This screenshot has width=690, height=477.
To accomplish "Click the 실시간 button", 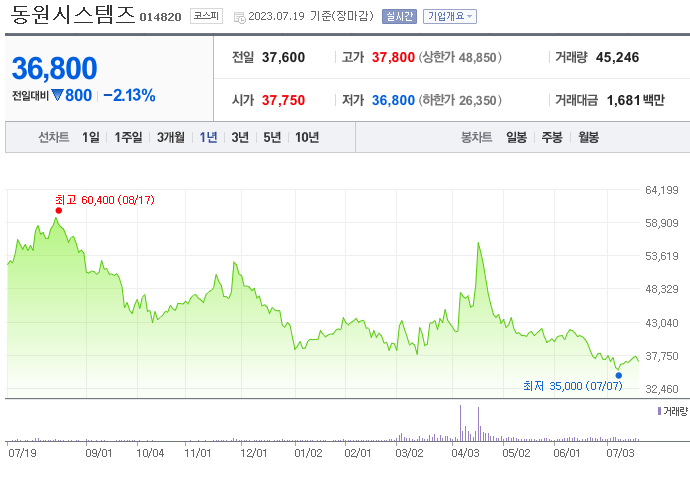I will point(399,16).
